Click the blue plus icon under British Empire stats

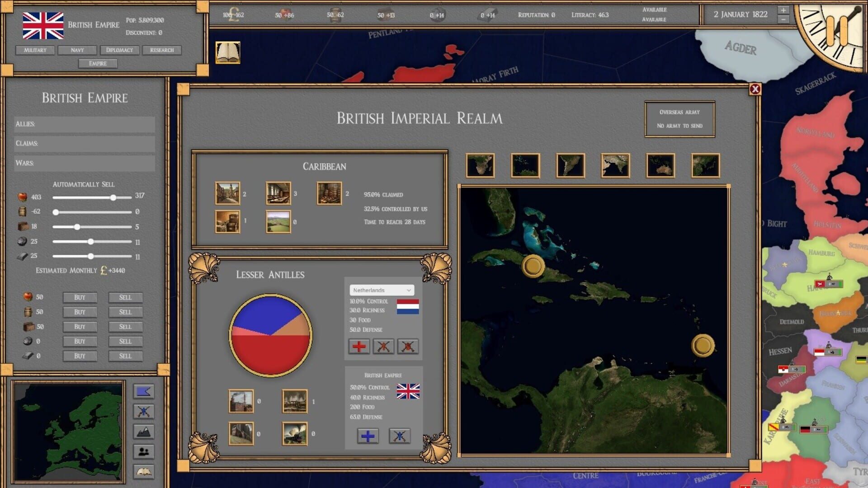(x=368, y=436)
